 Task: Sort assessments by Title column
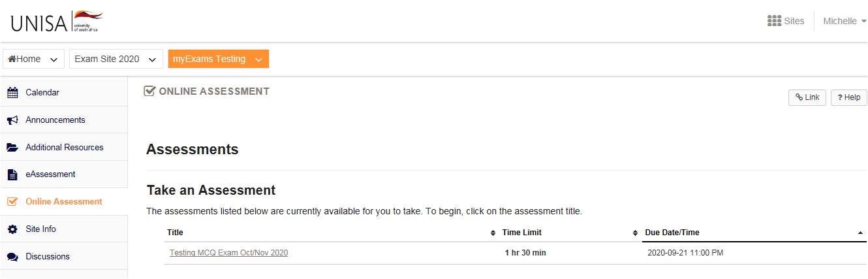[175, 233]
